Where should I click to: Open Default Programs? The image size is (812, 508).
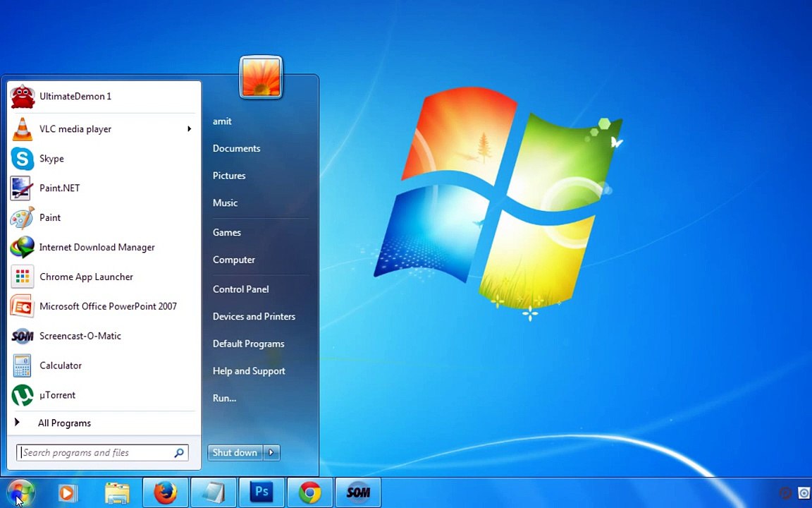249,344
